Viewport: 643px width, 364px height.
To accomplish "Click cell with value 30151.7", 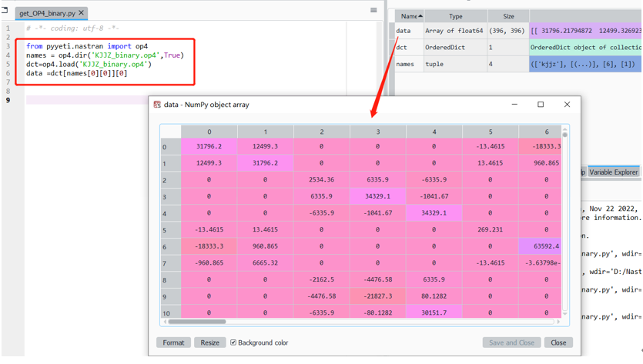I will (x=434, y=312).
